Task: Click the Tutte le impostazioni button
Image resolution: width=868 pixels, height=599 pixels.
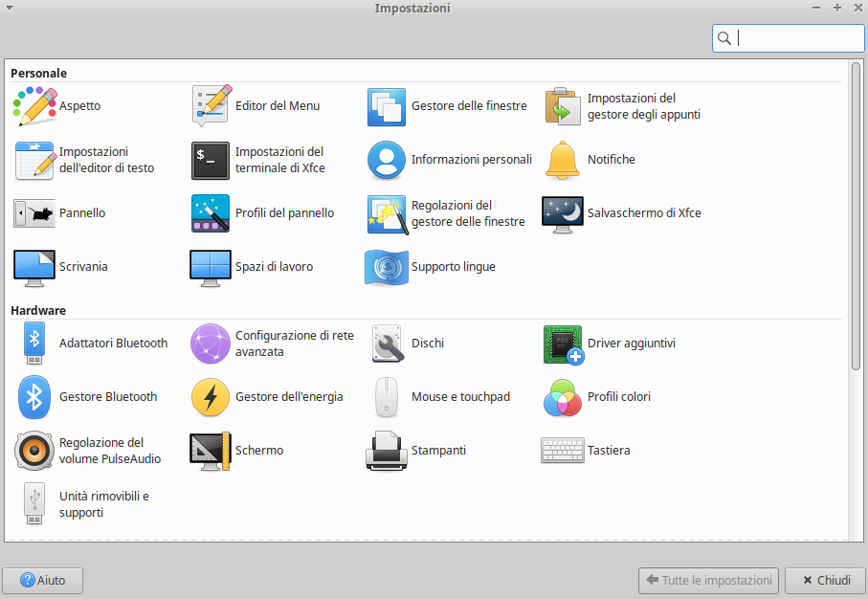Action: coord(708,580)
